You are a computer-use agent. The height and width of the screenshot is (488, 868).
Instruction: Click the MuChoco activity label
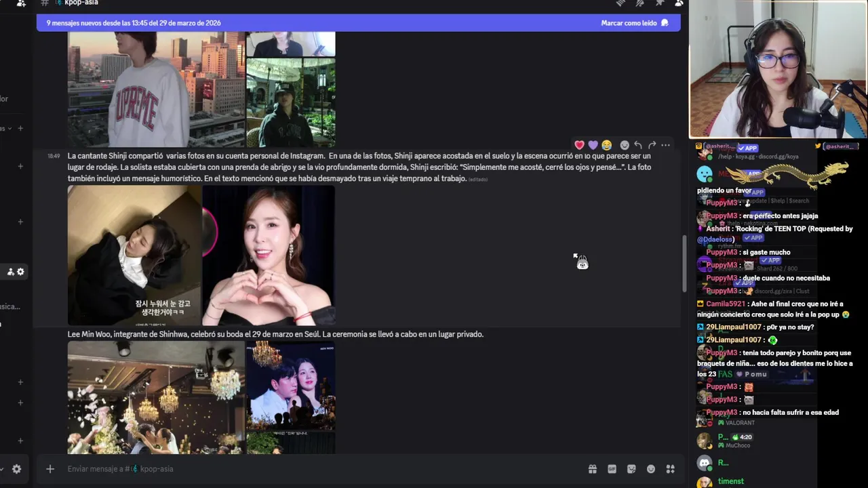(x=738, y=445)
